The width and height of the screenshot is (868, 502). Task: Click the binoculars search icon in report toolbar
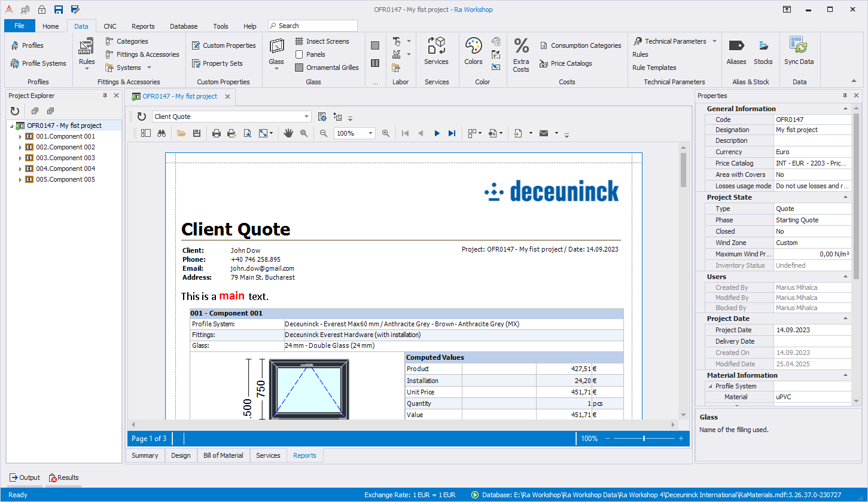[x=162, y=133]
